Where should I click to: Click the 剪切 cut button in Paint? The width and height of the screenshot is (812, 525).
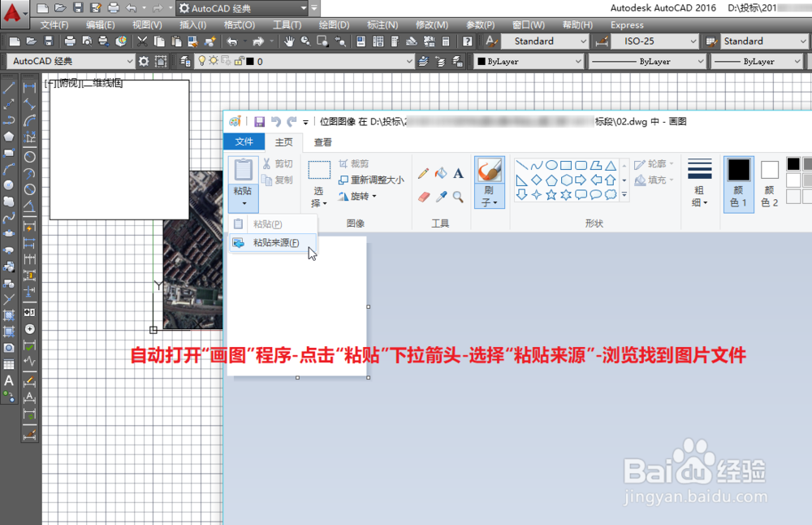coord(278,164)
